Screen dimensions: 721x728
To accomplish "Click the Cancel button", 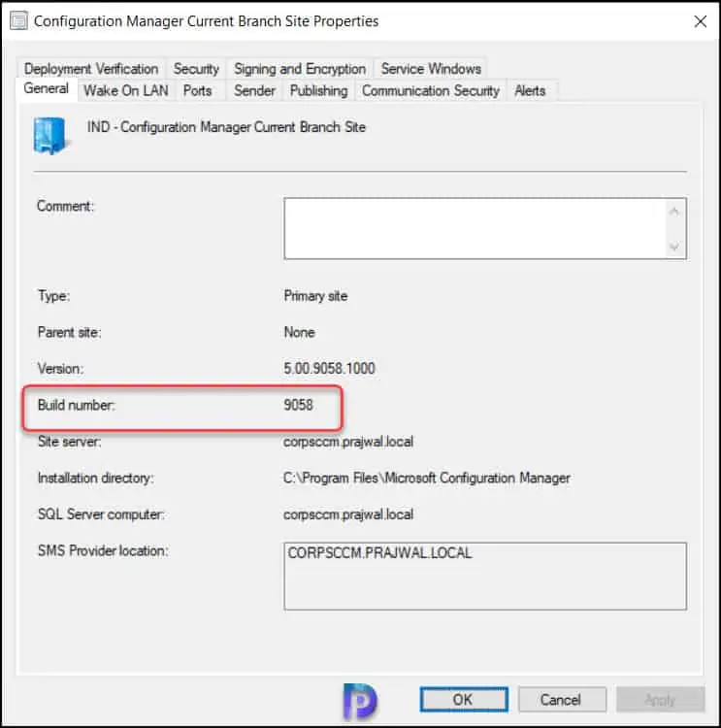I will pos(562,699).
